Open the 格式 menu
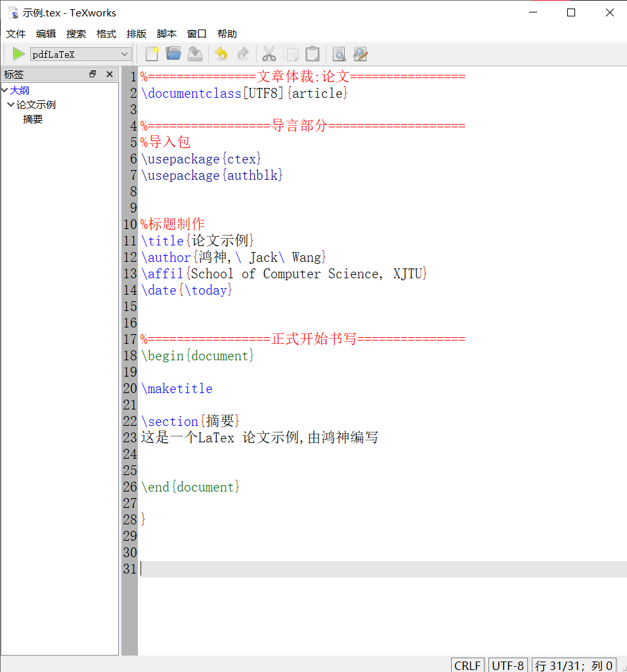 [106, 34]
